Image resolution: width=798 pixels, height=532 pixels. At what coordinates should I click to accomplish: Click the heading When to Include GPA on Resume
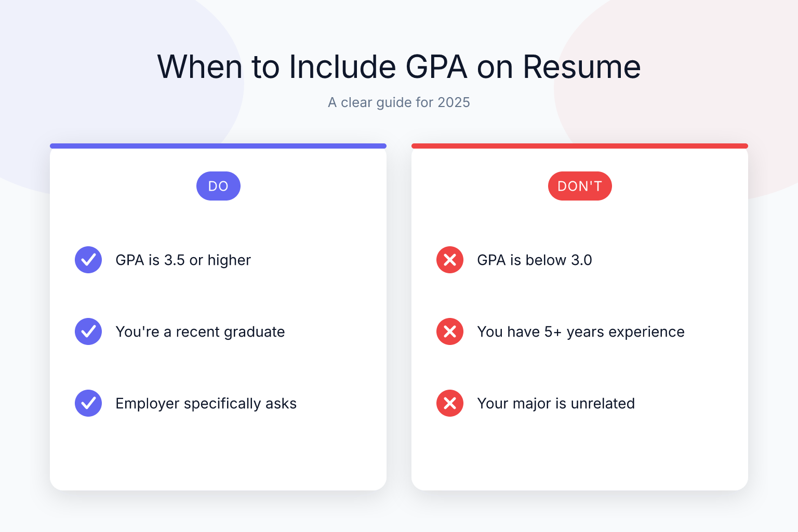(x=399, y=66)
